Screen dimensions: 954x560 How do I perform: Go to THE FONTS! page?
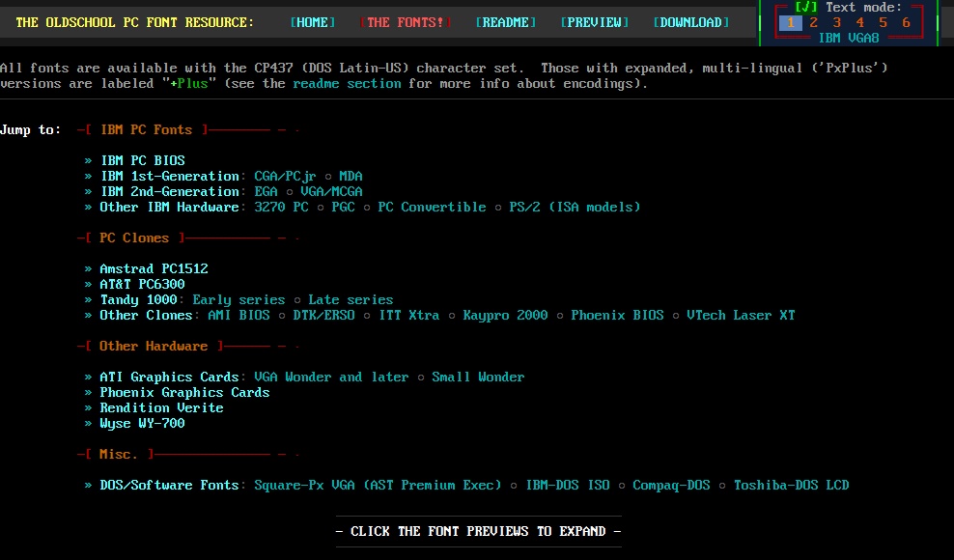pyautogui.click(x=406, y=22)
